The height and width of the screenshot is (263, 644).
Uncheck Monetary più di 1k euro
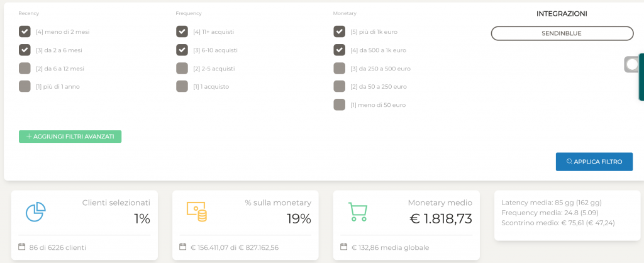tap(339, 31)
